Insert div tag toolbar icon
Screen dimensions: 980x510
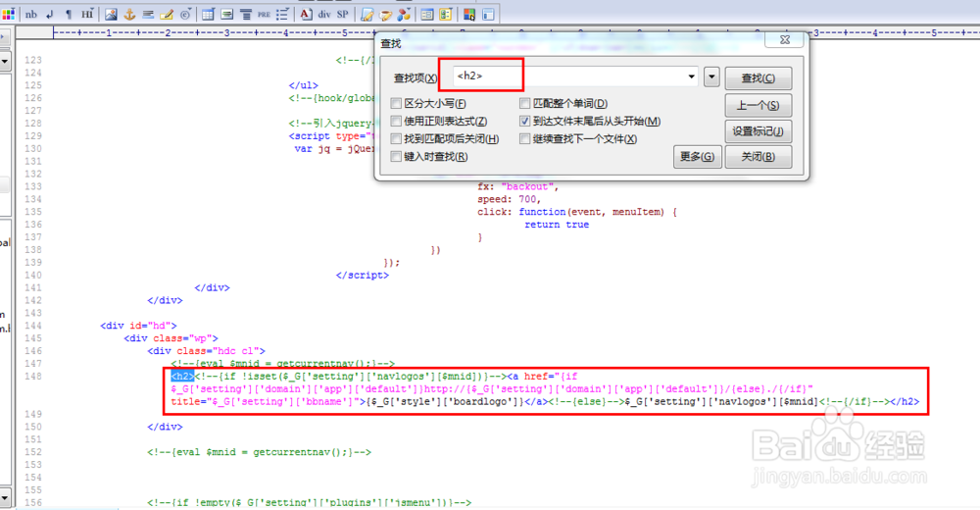tap(324, 14)
